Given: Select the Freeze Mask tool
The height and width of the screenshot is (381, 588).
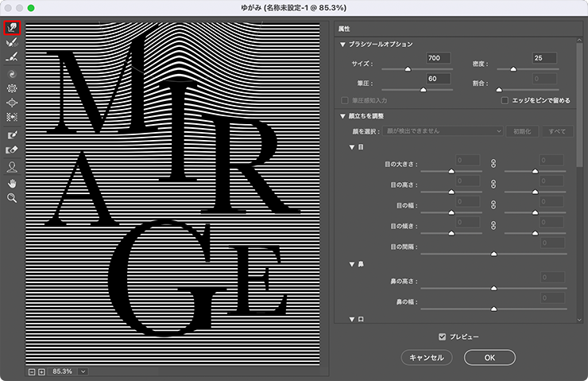Looking at the screenshot, I should click(12, 135).
